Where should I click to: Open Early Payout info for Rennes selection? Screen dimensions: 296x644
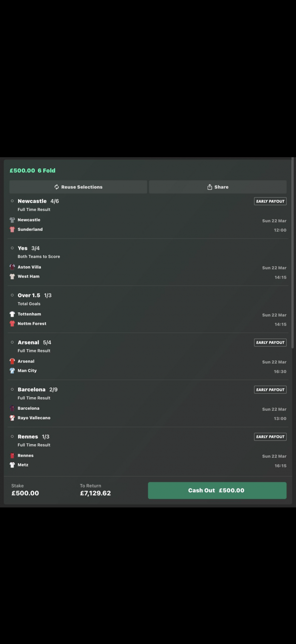tap(270, 437)
